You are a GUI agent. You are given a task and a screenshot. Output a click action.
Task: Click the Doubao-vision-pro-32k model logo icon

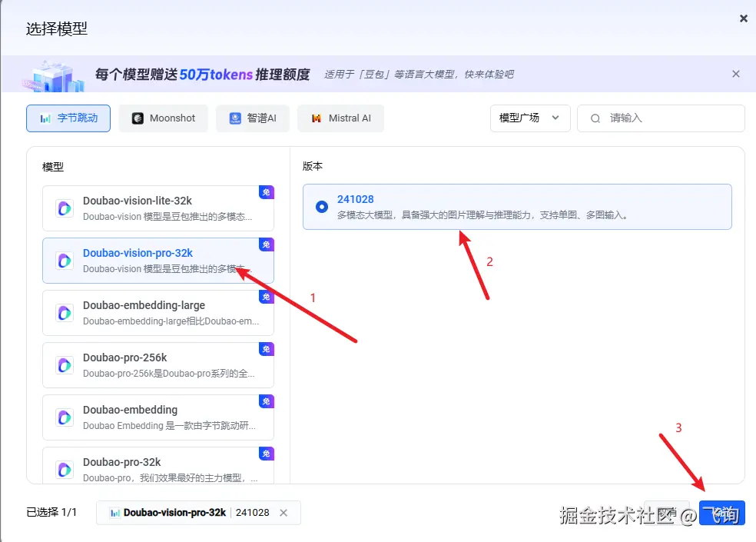[65, 261]
